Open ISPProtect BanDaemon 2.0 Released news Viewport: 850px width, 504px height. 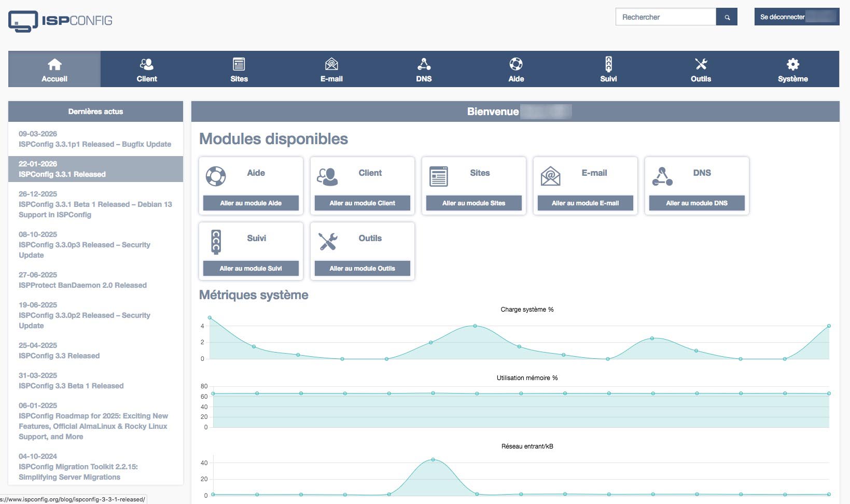coord(95,280)
